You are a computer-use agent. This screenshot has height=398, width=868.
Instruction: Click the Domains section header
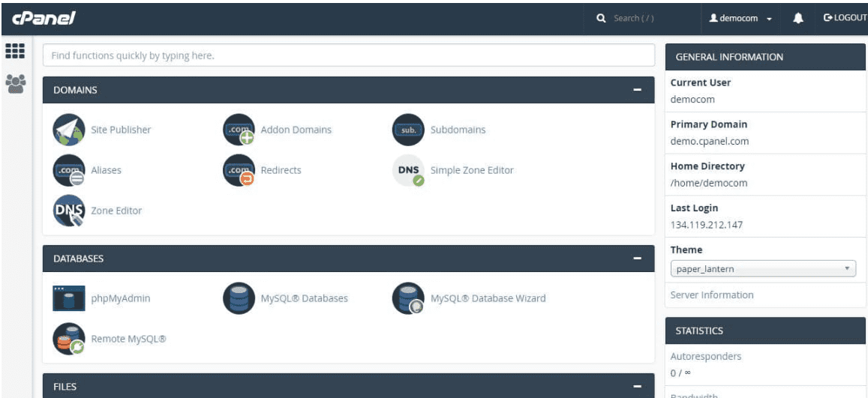349,89
